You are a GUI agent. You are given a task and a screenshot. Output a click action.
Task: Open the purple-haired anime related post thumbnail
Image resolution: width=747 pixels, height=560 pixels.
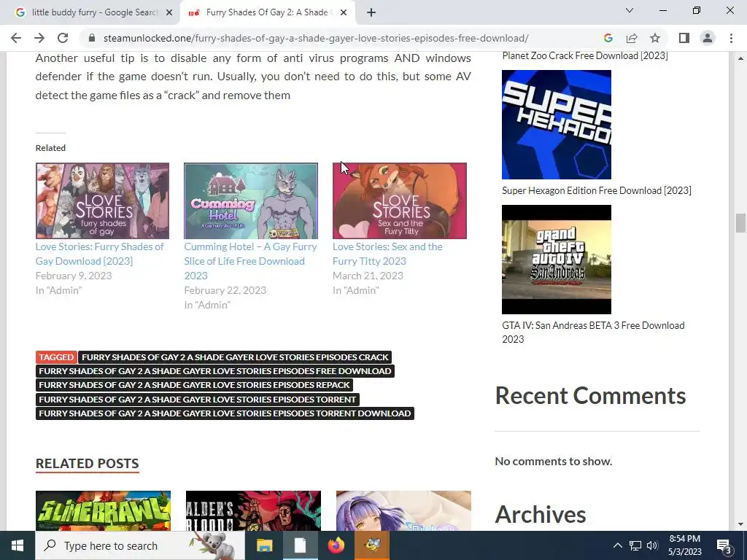[x=403, y=510]
